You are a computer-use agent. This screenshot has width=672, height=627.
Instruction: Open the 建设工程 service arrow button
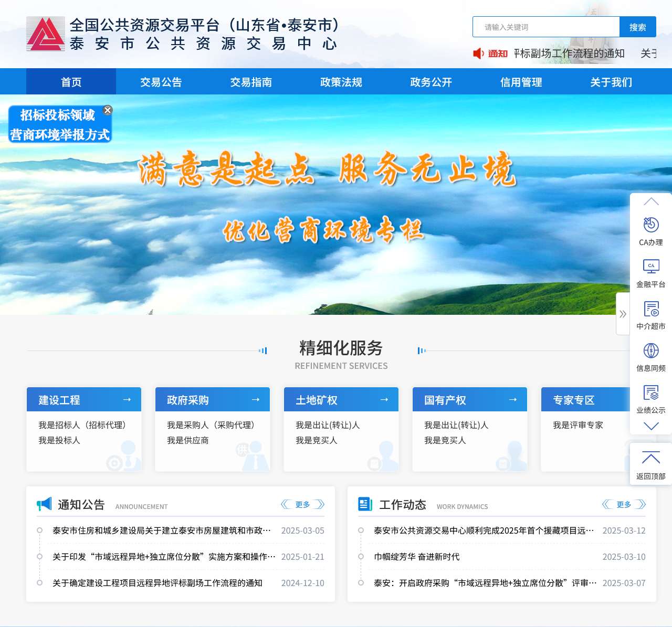pos(127,399)
